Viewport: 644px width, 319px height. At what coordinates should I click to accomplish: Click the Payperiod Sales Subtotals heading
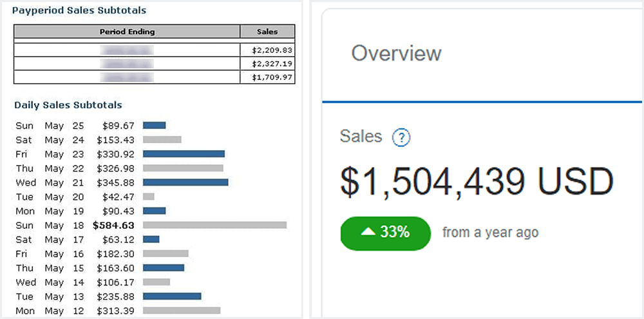click(x=79, y=10)
